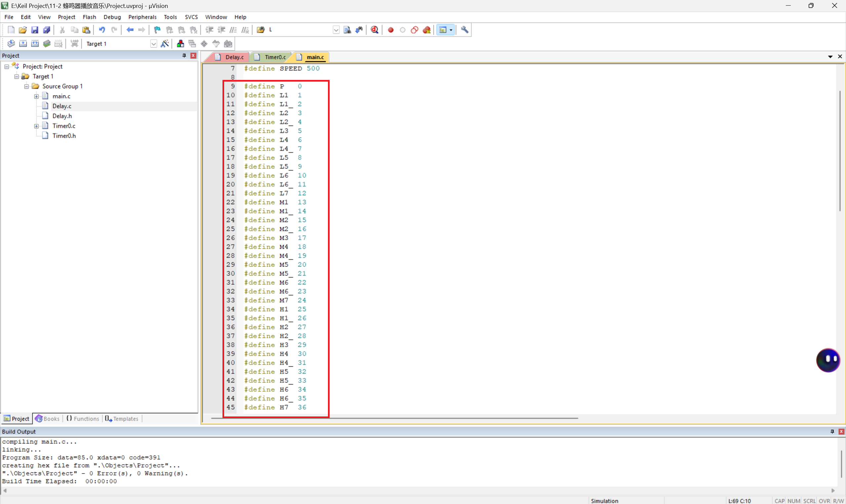Pin the Project panel with pushpin
The height and width of the screenshot is (504, 846).
184,55
